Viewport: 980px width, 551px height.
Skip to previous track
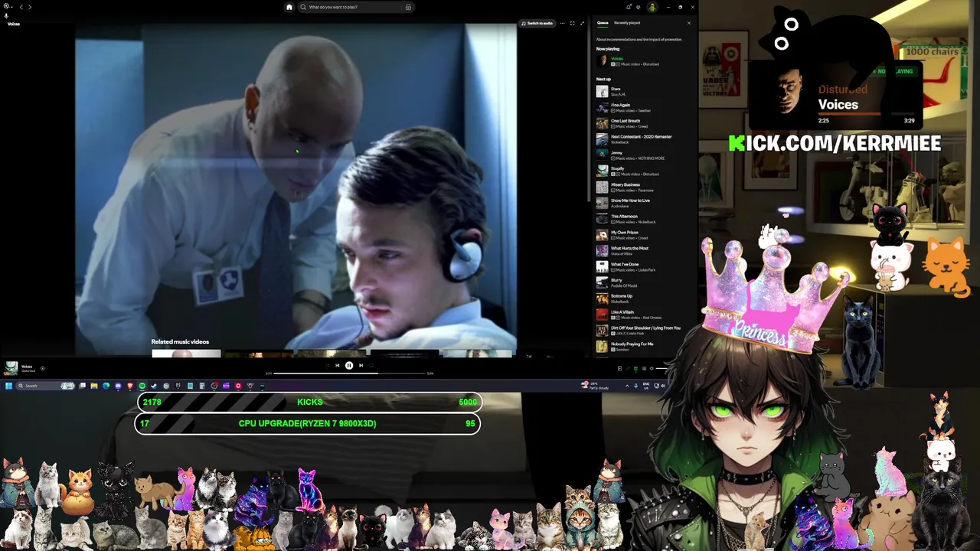point(337,366)
